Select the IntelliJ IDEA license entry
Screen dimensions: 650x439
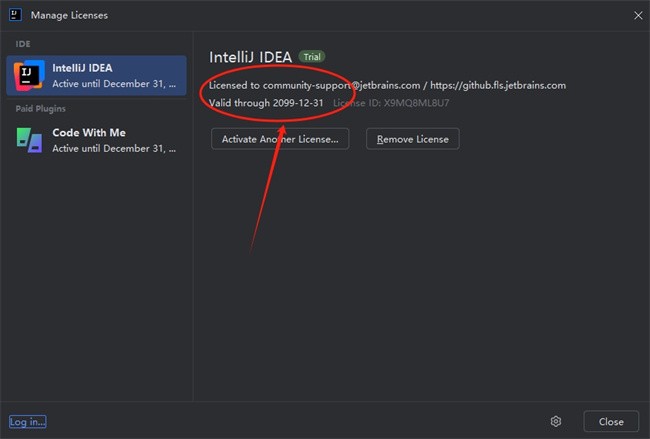pos(96,75)
